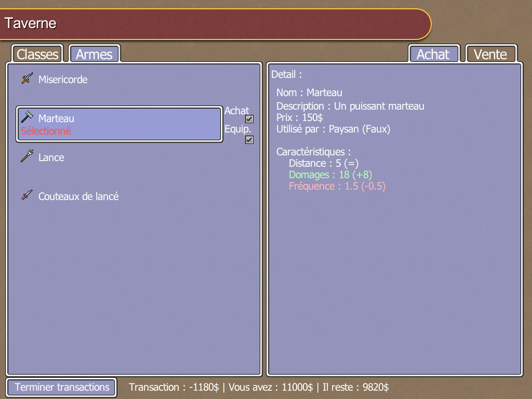Click the Marteau name in weapon list

point(56,118)
